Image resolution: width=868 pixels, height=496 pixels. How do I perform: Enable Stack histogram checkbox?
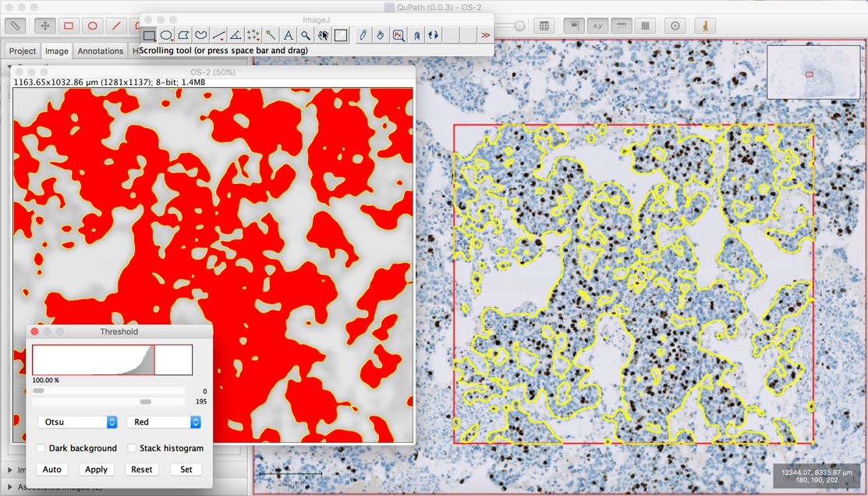click(132, 448)
